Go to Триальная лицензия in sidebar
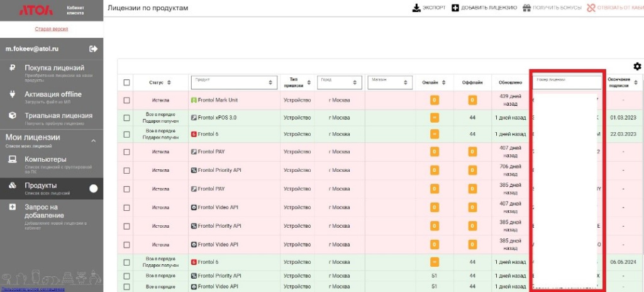644x292 pixels. point(58,116)
